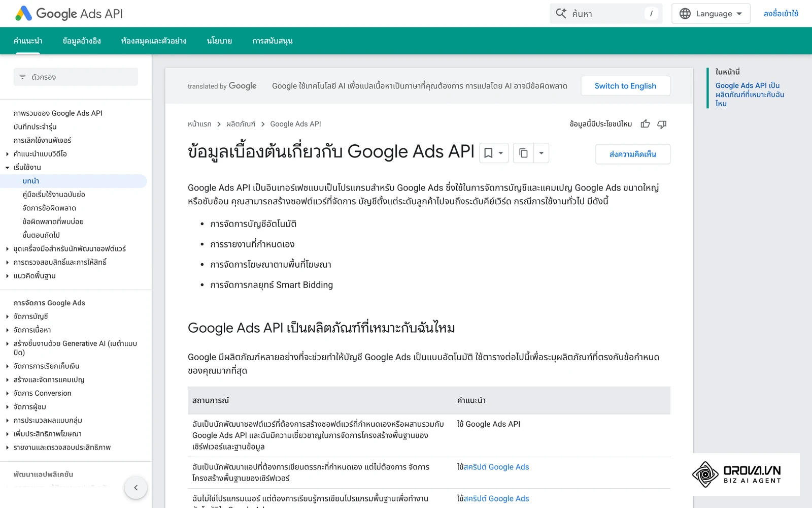Image resolution: width=812 pixels, height=508 pixels.
Task: Open the dropdown arrow next to copy icon
Action: (x=542, y=153)
